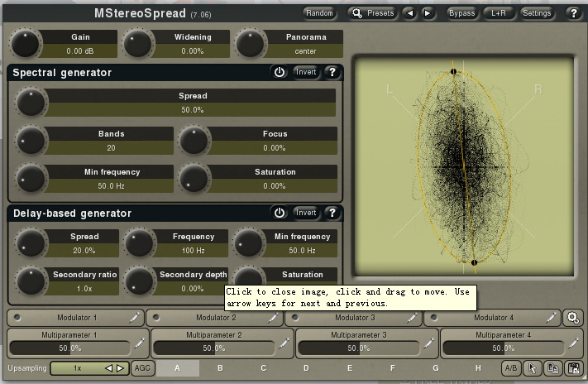Viewport: 588px width, 384px height.
Task: Toggle the AGC button
Action: pyautogui.click(x=142, y=368)
